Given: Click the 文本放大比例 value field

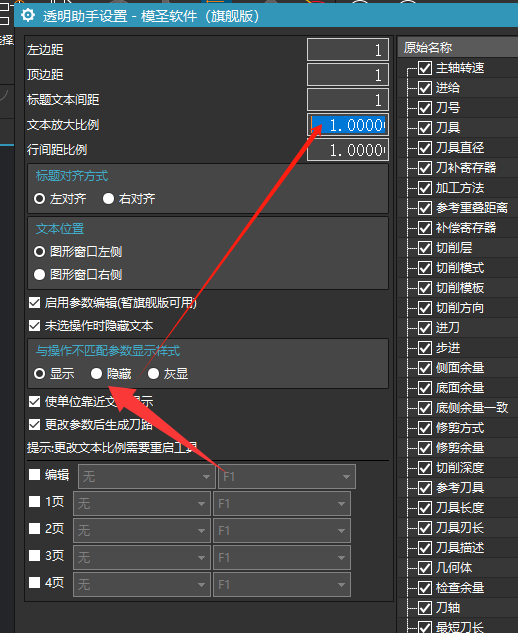Looking at the screenshot, I should [348, 125].
